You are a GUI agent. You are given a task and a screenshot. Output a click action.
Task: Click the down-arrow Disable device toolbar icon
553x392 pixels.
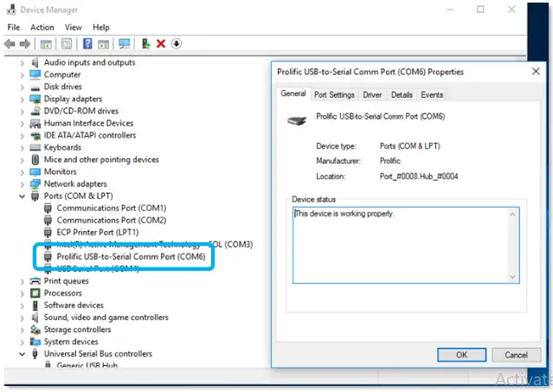[177, 44]
